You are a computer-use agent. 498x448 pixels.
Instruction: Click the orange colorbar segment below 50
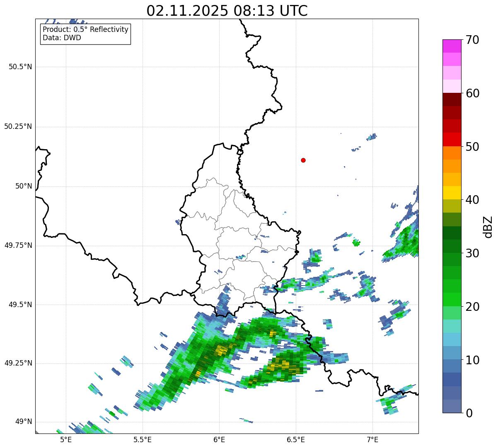tap(452, 153)
